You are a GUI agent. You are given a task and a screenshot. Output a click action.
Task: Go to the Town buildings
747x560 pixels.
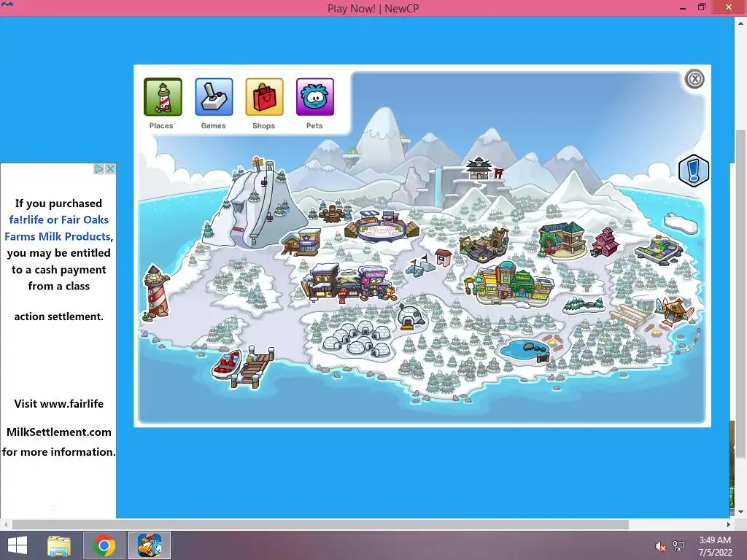(x=348, y=283)
